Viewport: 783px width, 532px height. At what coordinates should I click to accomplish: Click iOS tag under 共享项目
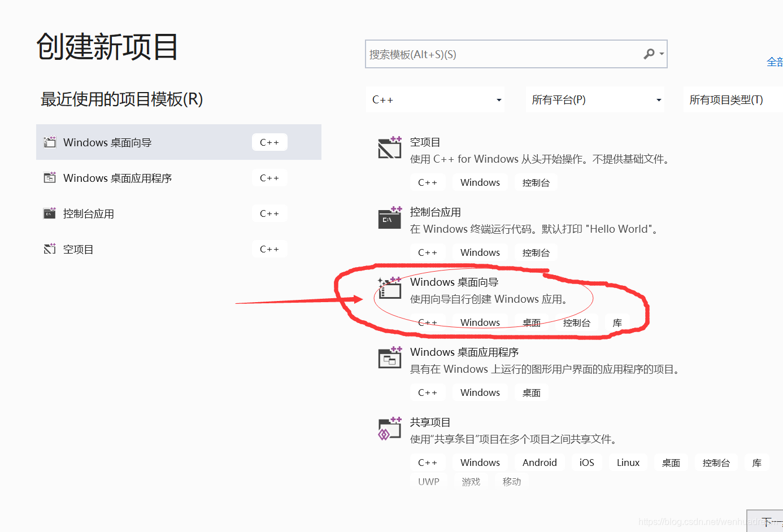[x=587, y=463]
